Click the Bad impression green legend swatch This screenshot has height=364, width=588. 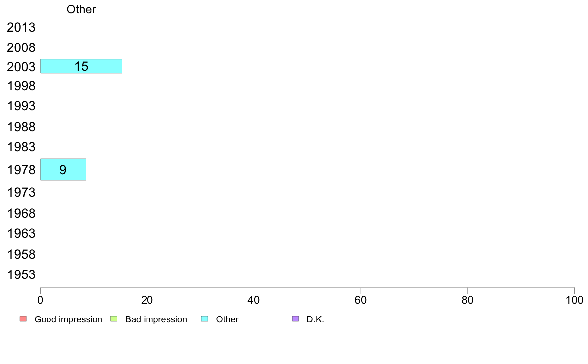click(114, 319)
